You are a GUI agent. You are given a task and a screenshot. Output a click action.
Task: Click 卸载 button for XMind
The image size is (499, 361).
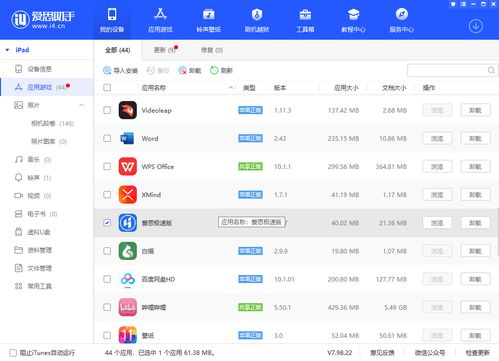click(475, 194)
